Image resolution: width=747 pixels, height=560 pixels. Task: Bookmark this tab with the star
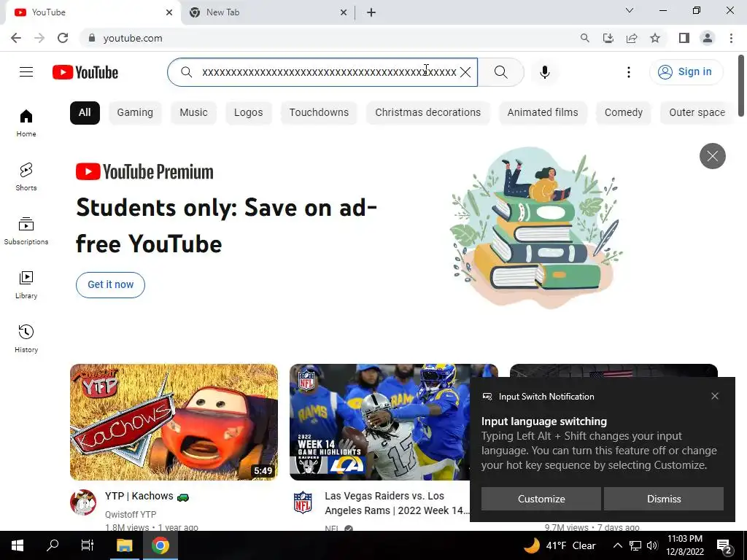click(x=655, y=38)
